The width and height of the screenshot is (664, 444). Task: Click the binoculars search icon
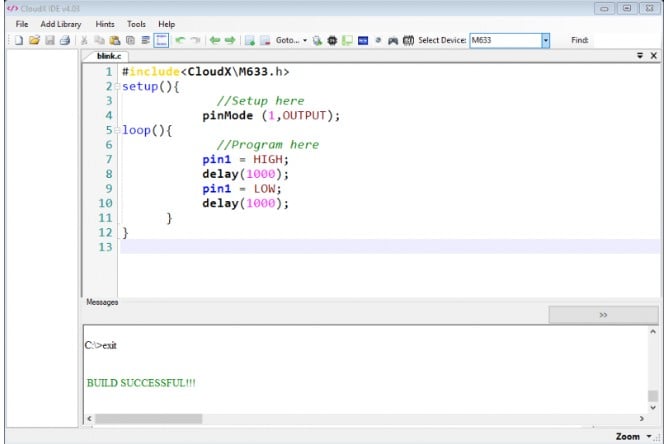(393, 41)
